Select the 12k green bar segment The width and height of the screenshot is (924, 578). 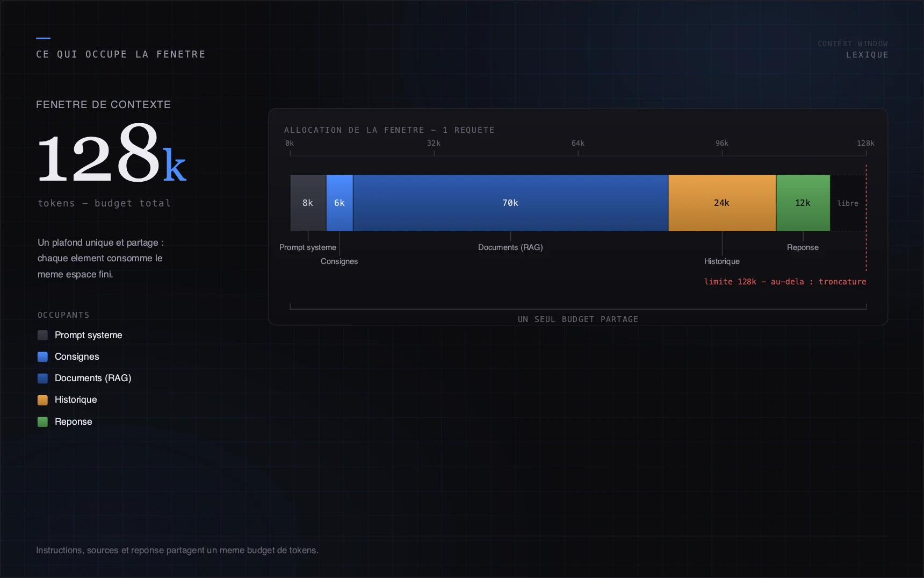pos(803,203)
